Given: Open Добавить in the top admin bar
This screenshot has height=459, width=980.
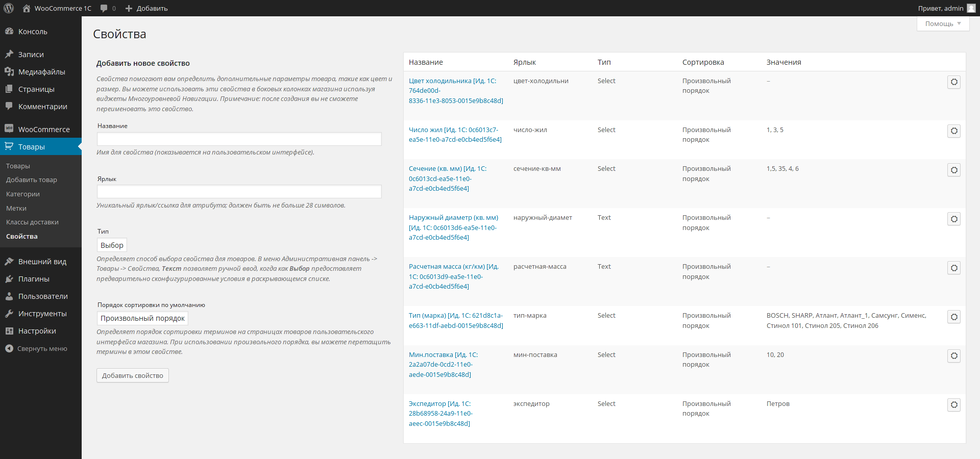Looking at the screenshot, I should click(146, 8).
